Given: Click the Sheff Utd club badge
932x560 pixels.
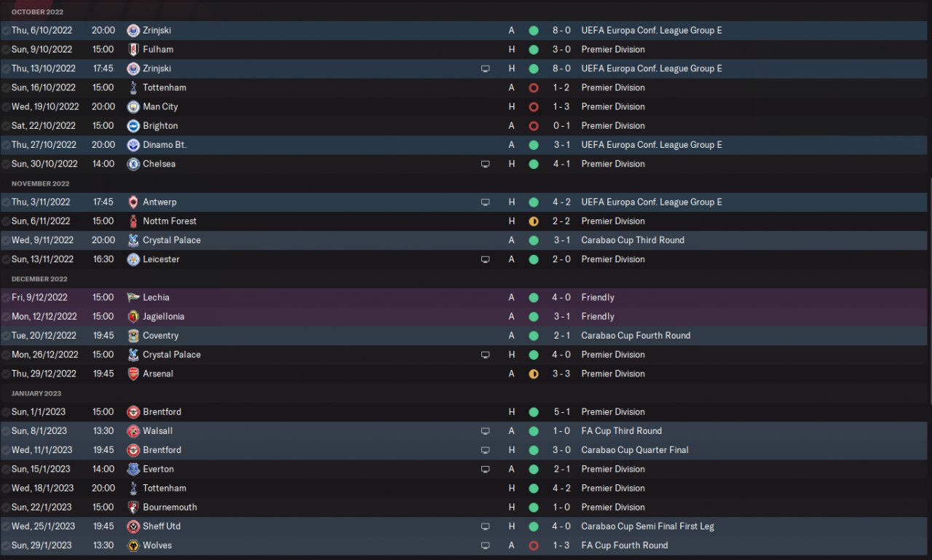Looking at the screenshot, I should (133, 527).
